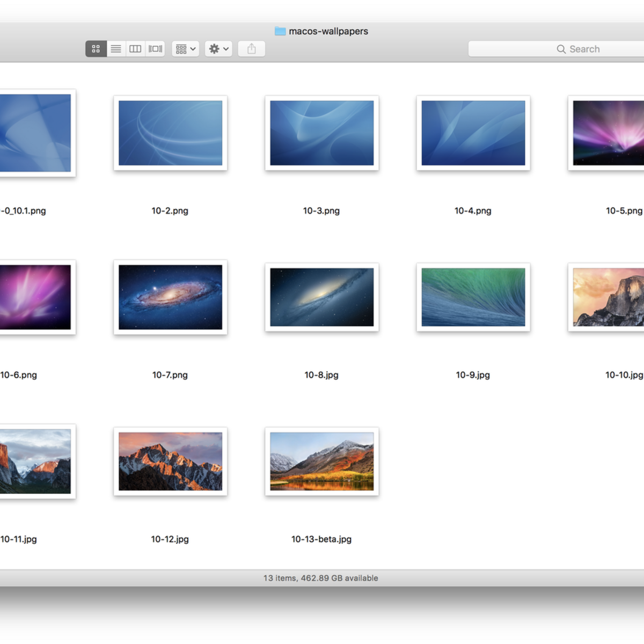The height and width of the screenshot is (644, 644).
Task: Switch to column view
Action: click(x=135, y=49)
